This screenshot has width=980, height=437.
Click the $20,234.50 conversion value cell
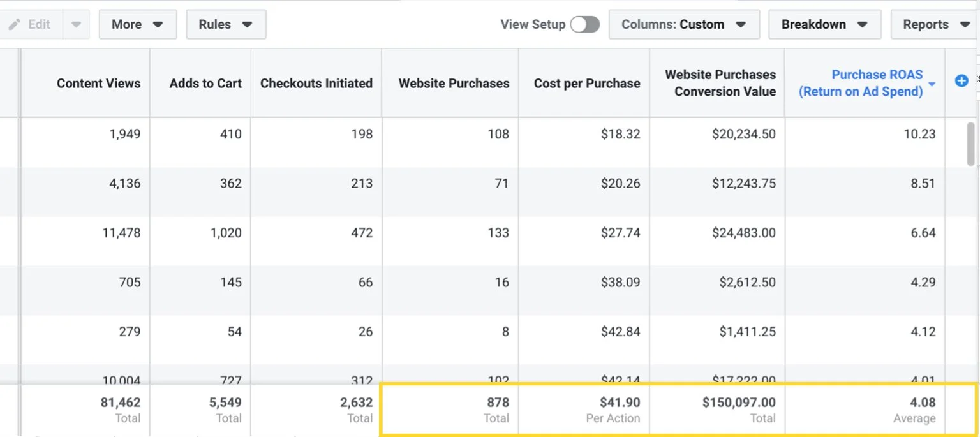[743, 134]
